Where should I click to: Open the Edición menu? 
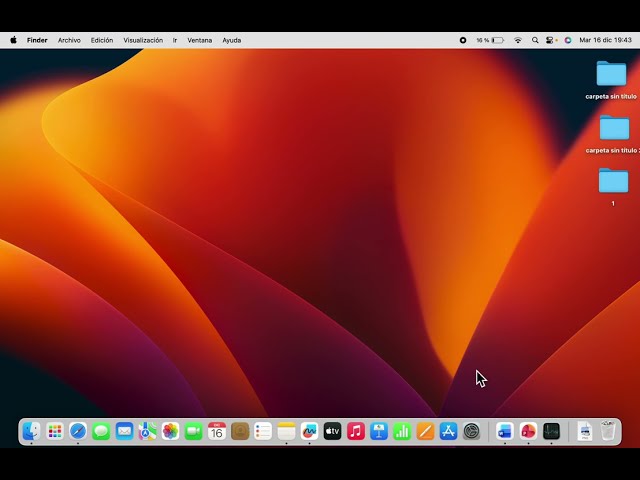[x=102, y=40]
